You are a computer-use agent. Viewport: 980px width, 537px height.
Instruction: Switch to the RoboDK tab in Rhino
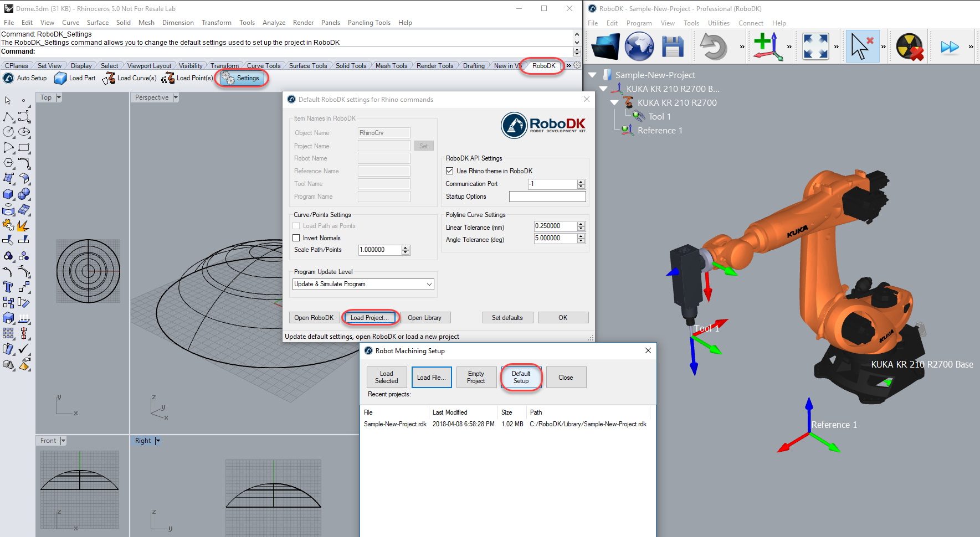coord(542,65)
